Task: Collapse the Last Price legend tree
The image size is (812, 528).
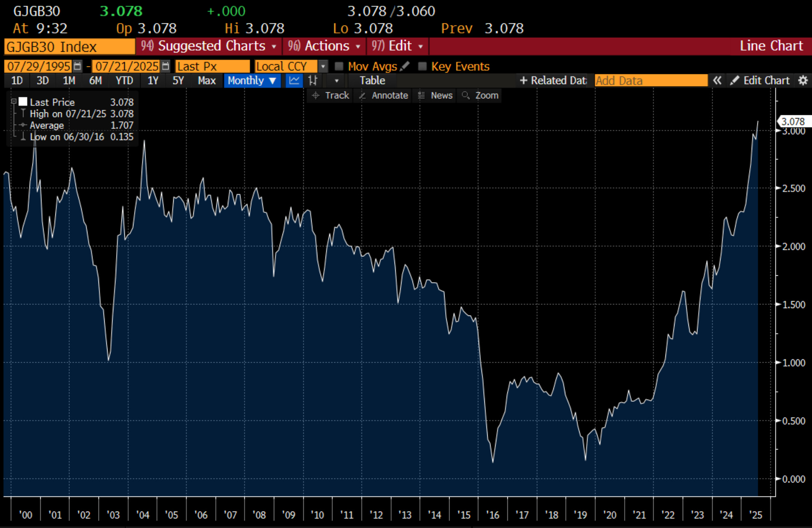Action: coord(14,101)
